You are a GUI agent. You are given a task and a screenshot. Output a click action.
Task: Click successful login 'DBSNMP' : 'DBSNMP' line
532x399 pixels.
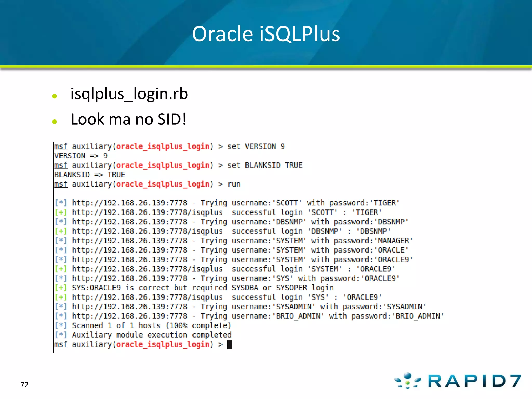[x=223, y=231]
